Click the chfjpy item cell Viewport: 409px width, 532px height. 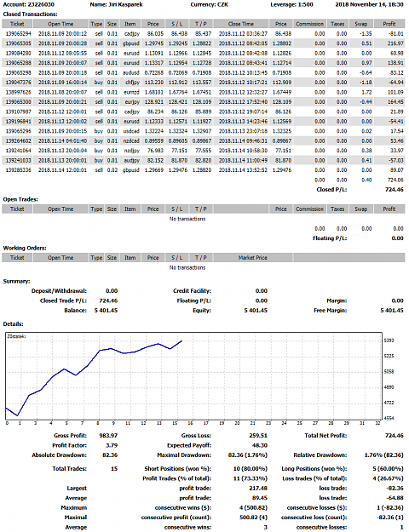[x=132, y=83]
